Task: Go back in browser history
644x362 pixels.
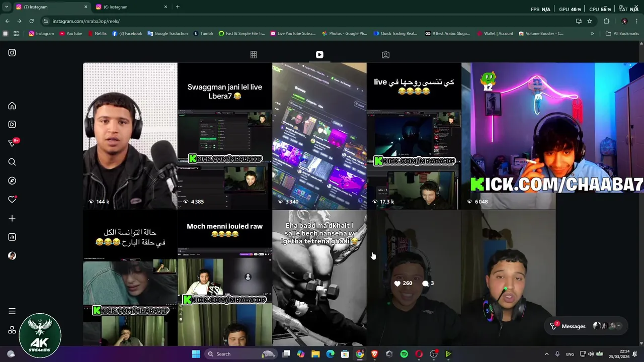Action: [x=7, y=21]
